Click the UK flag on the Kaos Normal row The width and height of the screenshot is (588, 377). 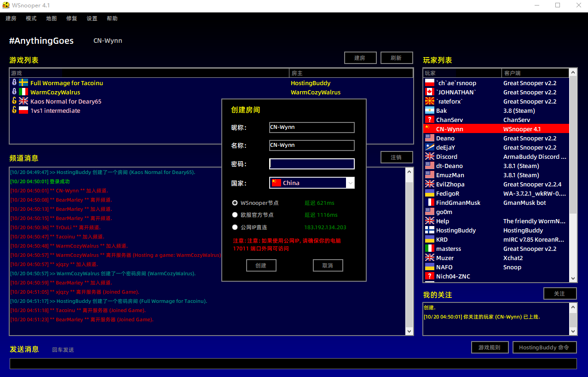[x=23, y=101]
